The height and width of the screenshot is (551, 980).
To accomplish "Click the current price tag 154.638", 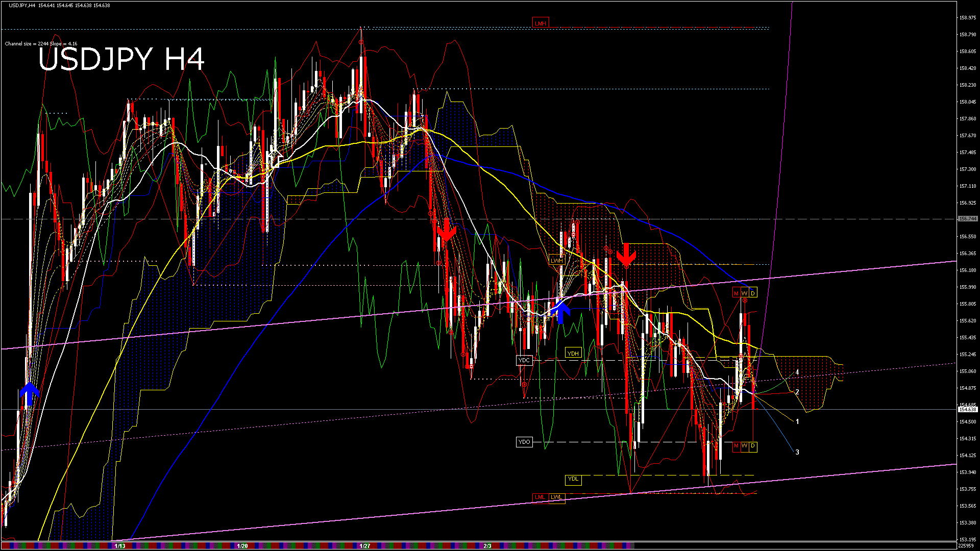I will (968, 409).
